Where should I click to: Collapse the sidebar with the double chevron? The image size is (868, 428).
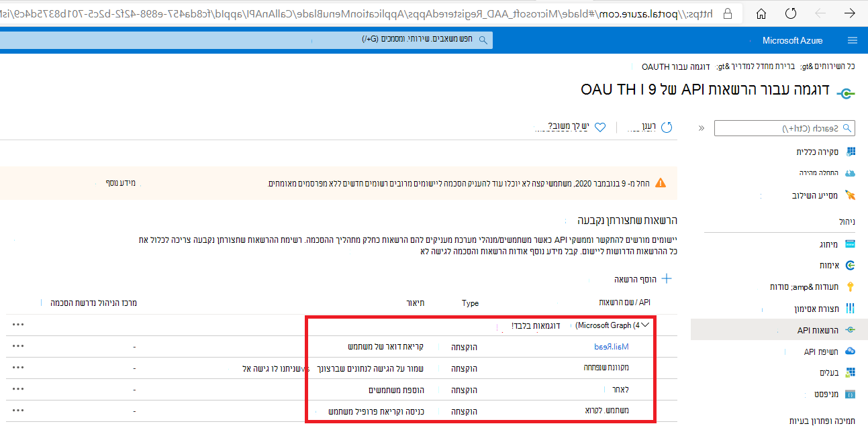click(702, 128)
